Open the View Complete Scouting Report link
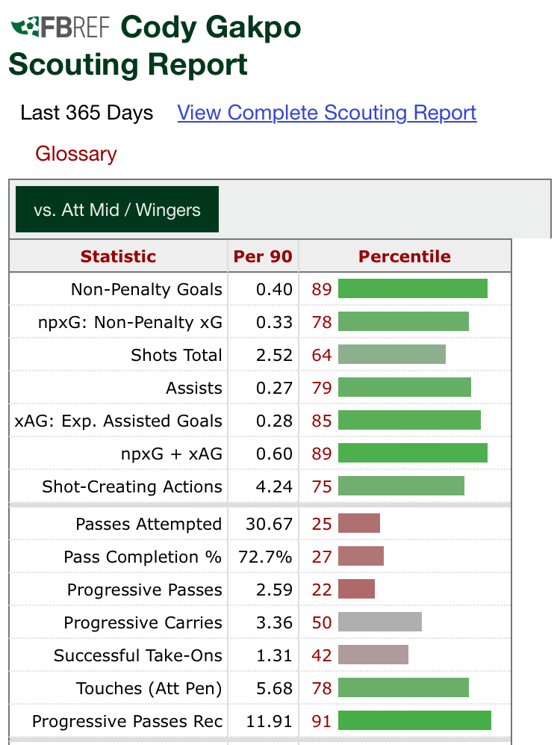This screenshot has height=745, width=560. coord(326,113)
